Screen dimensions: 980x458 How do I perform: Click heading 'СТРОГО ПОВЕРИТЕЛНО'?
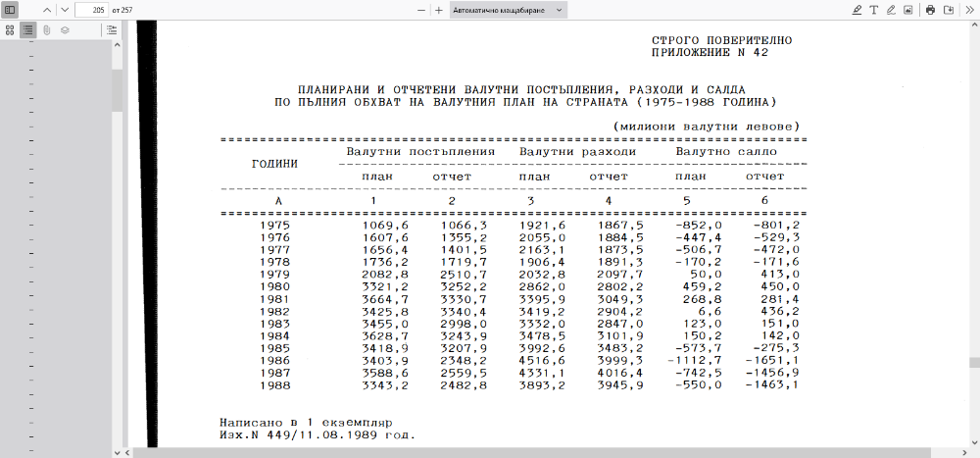721,40
